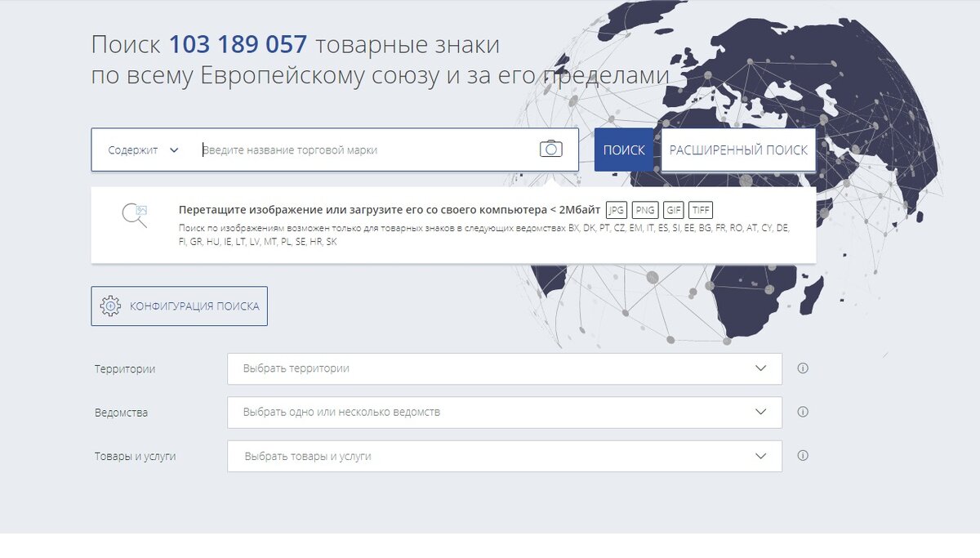The height and width of the screenshot is (558, 980).
Task: Select the TIFF format badge
Action: [701, 209]
